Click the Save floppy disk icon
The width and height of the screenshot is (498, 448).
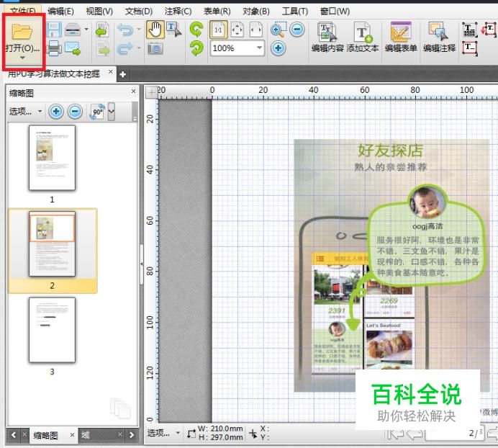pos(54,30)
